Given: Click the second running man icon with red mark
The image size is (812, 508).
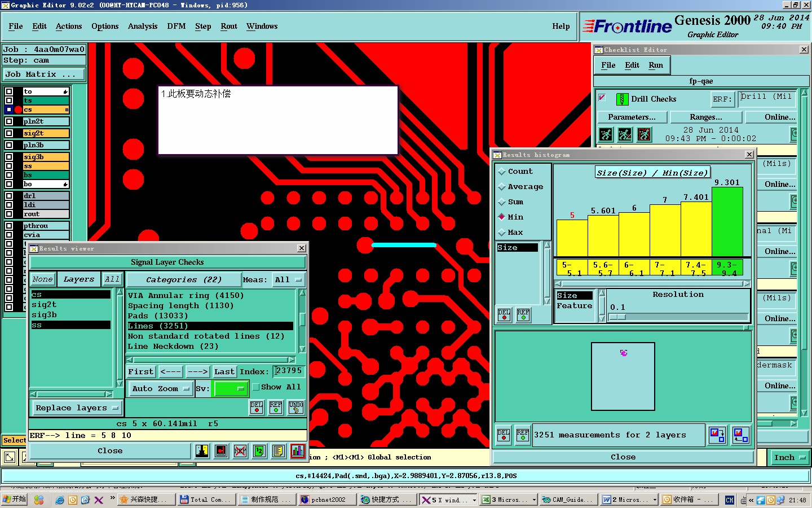Looking at the screenshot, I should (625, 134).
